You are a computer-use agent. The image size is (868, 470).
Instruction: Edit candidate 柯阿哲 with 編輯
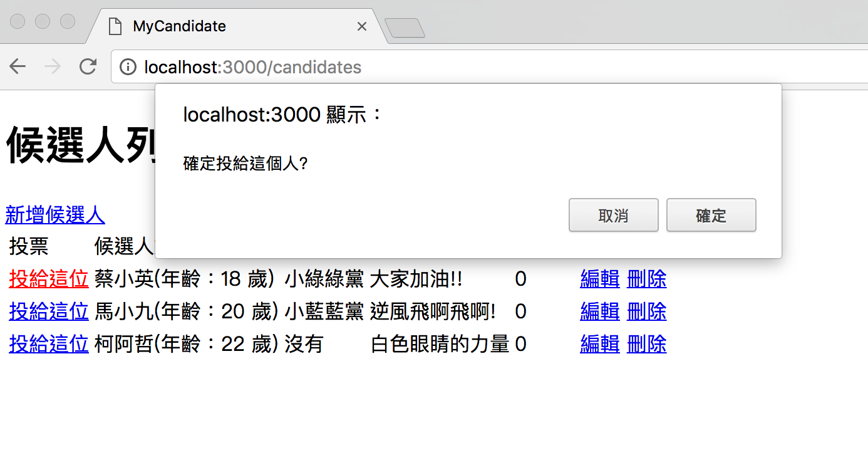[x=599, y=344]
